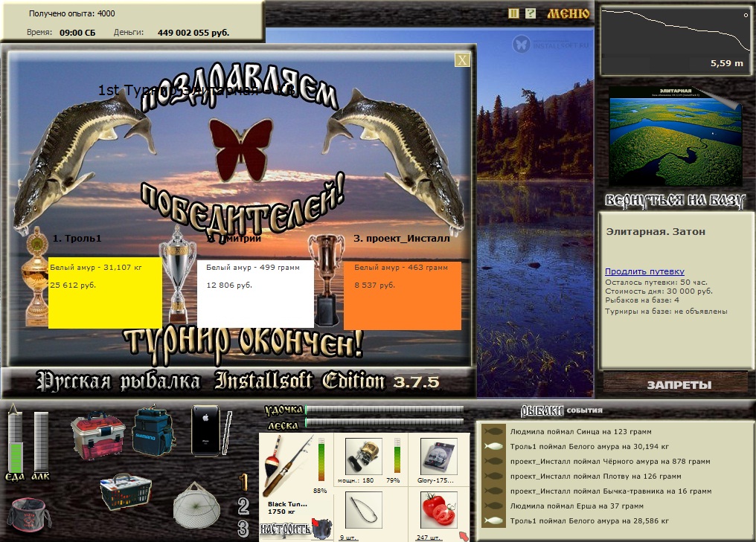Viewport: 756px width, 542px height.
Task: Open the blue Shimano backpack
Action: click(153, 430)
